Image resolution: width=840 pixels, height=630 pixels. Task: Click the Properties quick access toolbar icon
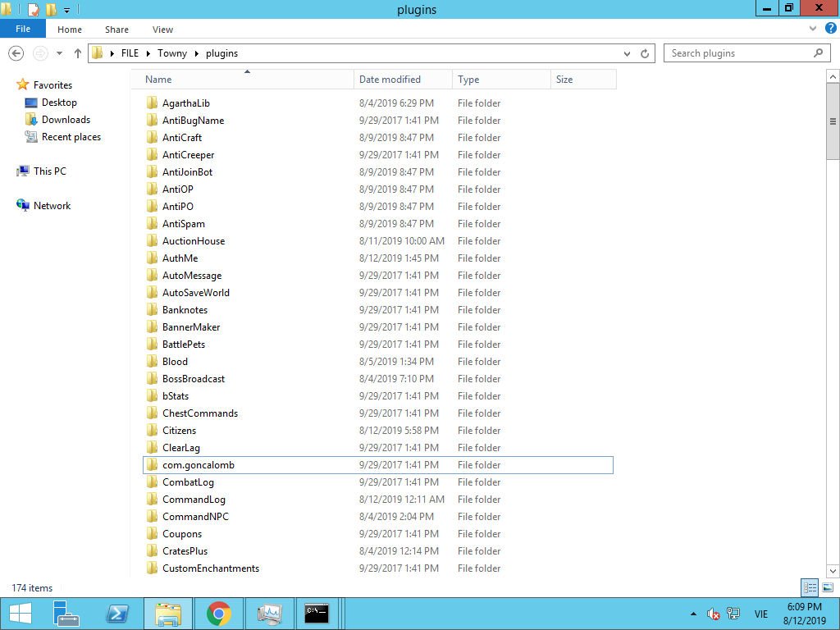(34, 9)
